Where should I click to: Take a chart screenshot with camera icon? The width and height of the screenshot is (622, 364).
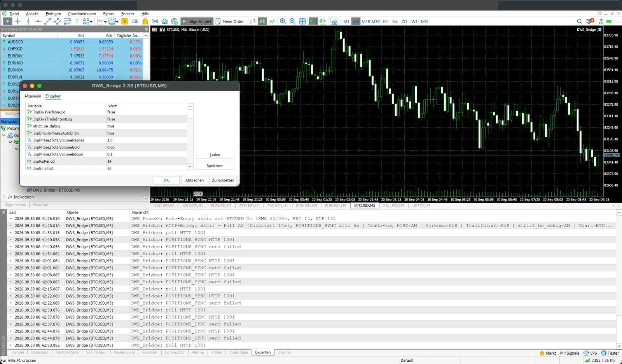334,21
